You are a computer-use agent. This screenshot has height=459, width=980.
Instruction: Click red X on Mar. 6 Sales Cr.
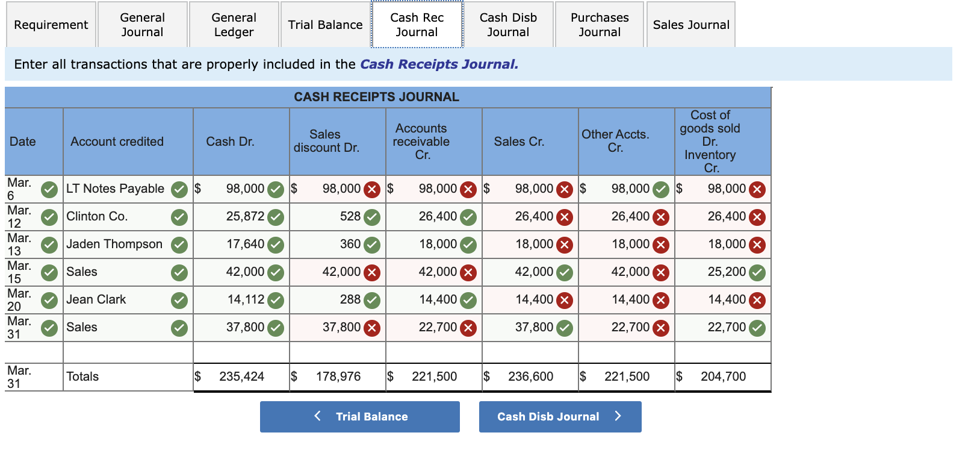tap(565, 190)
